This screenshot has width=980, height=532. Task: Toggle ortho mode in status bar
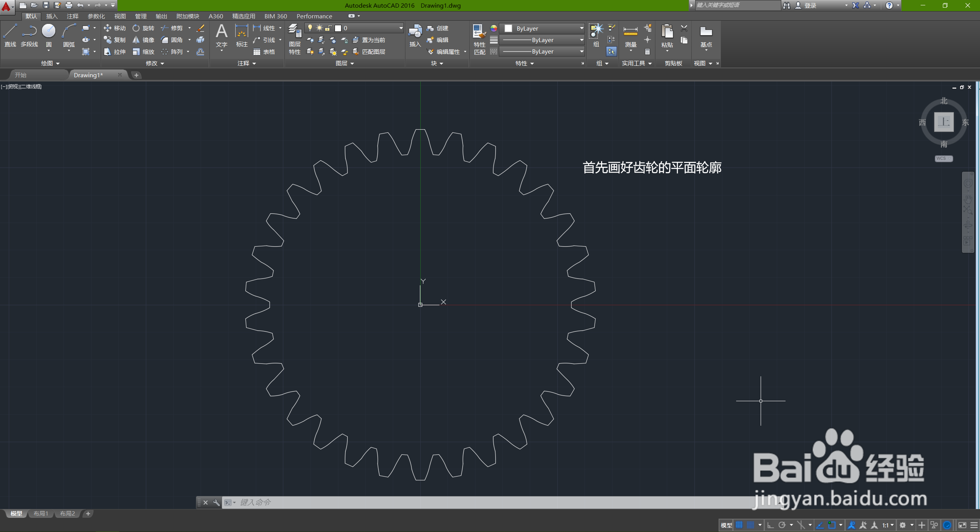[771, 525]
